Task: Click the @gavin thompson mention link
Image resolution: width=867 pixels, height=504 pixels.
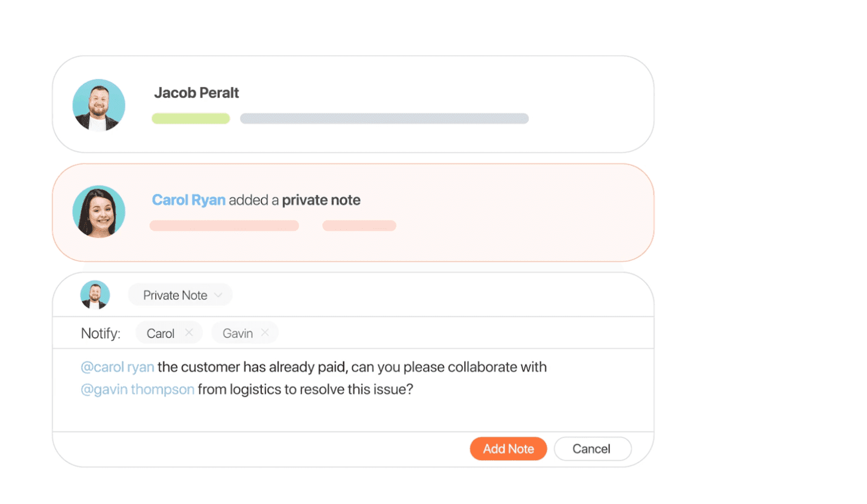Action: tap(138, 389)
